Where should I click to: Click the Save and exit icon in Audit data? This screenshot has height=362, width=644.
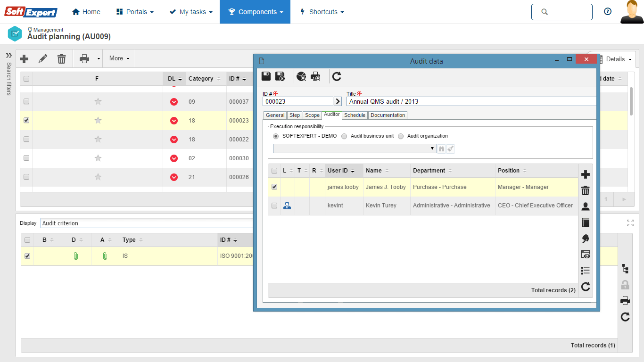(x=280, y=76)
